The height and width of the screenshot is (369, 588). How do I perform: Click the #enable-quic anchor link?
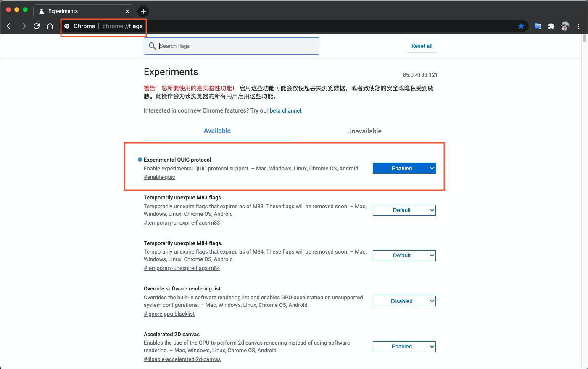159,177
